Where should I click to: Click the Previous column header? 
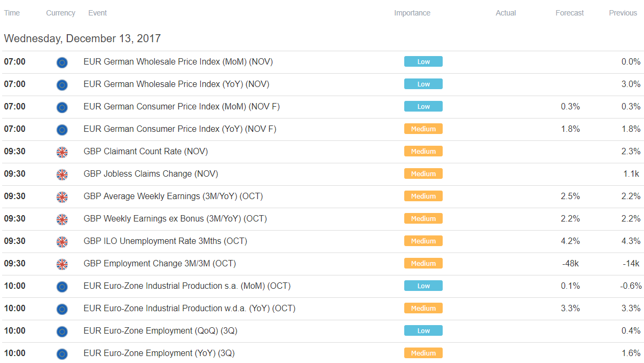point(623,13)
